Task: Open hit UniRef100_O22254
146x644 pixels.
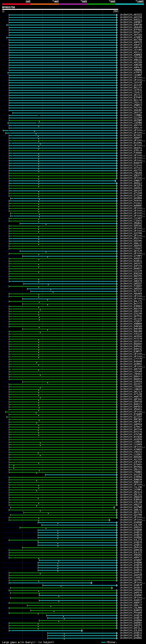Action: point(131,118)
